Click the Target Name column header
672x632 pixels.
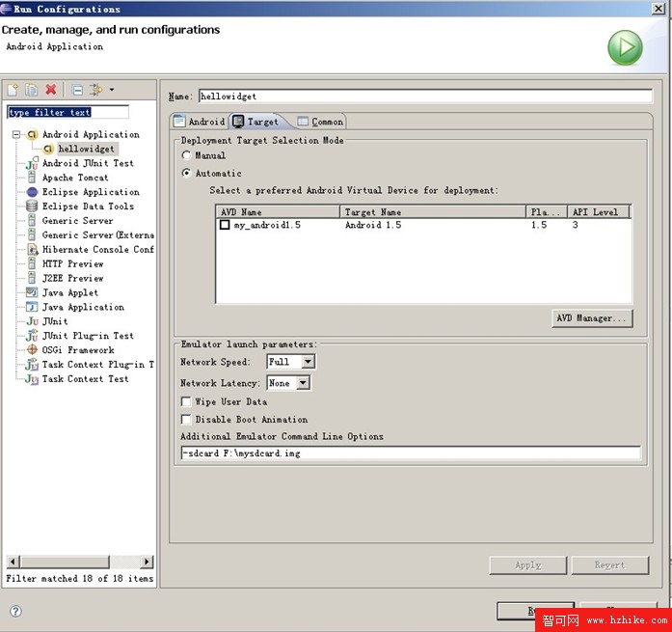pyautogui.click(x=433, y=212)
